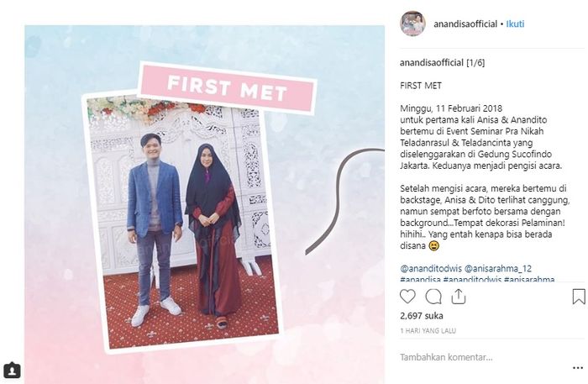Like the post with the heart icon
This screenshot has width=588, height=384.
(x=407, y=297)
